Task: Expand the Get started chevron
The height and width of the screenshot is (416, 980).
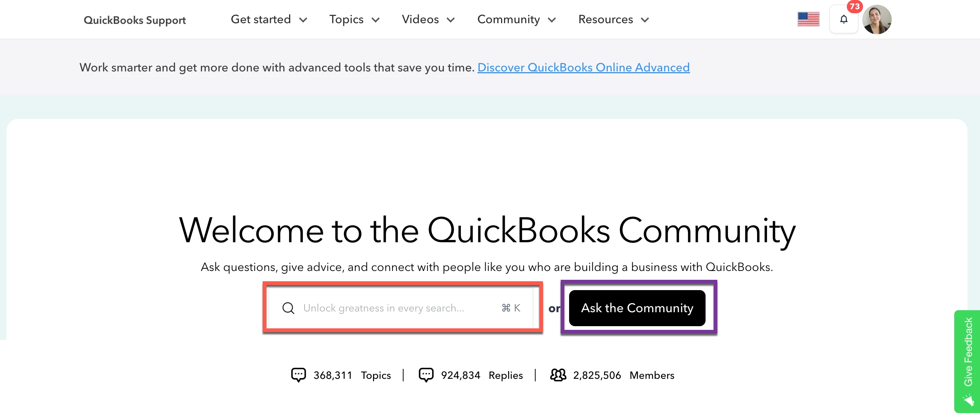Action: coord(303,20)
